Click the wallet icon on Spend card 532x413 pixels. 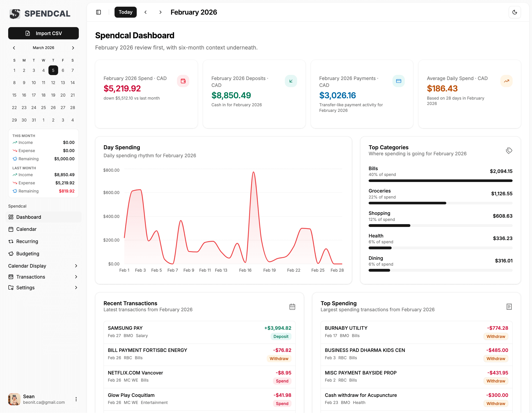click(183, 81)
